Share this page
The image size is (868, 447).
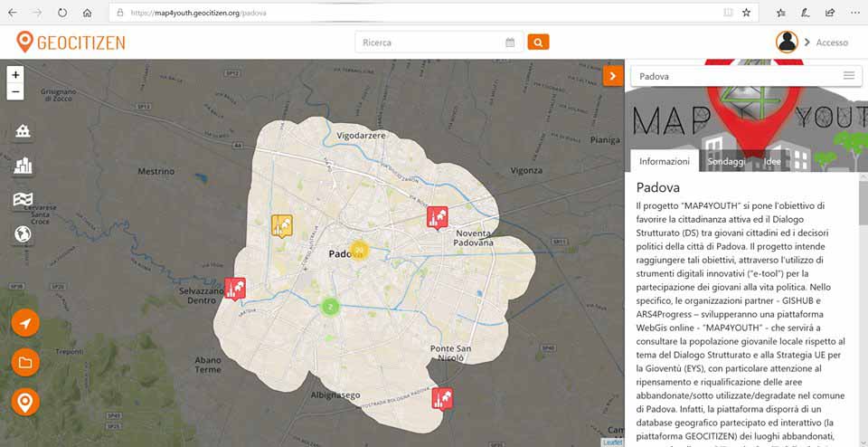[830, 12]
